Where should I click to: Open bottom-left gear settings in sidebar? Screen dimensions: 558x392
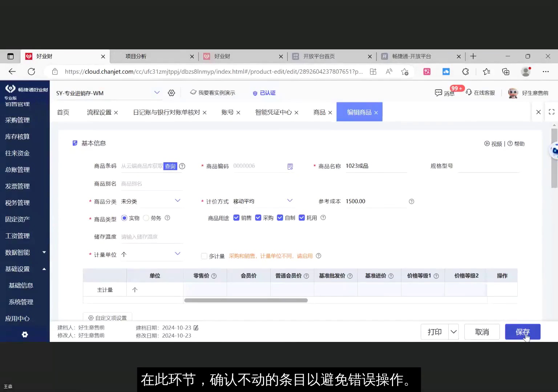tap(24, 334)
